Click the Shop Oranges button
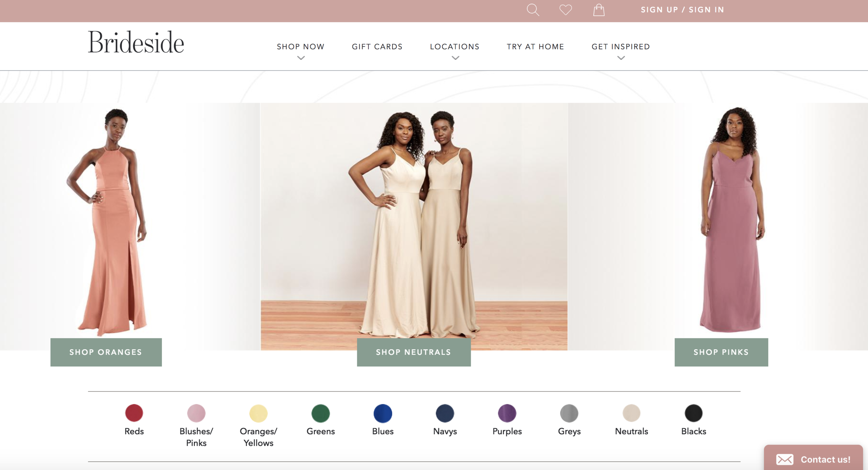The height and width of the screenshot is (470, 868). pos(106,352)
